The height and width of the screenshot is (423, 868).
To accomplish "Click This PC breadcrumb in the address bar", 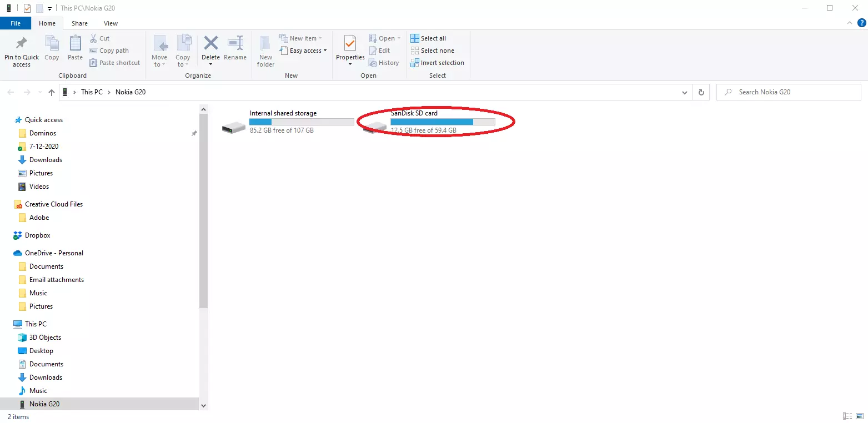I will (92, 92).
